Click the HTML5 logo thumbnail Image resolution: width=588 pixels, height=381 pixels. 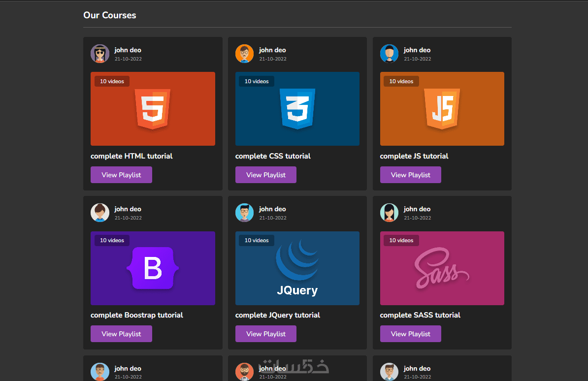[x=153, y=109]
